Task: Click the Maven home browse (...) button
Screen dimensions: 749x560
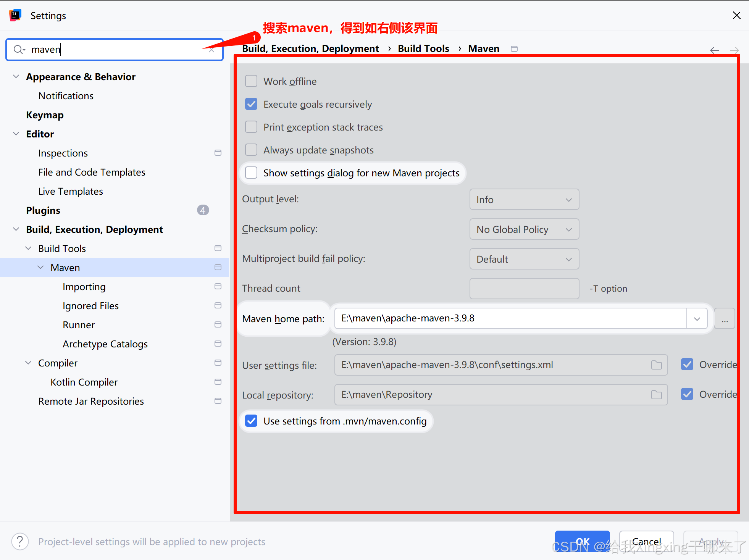Action: pyautogui.click(x=725, y=319)
